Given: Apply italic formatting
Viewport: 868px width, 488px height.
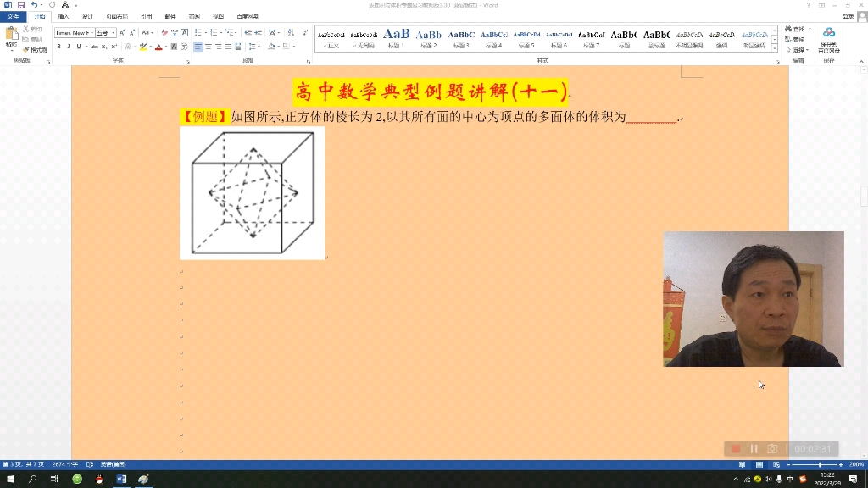Looking at the screenshot, I should pos(69,46).
